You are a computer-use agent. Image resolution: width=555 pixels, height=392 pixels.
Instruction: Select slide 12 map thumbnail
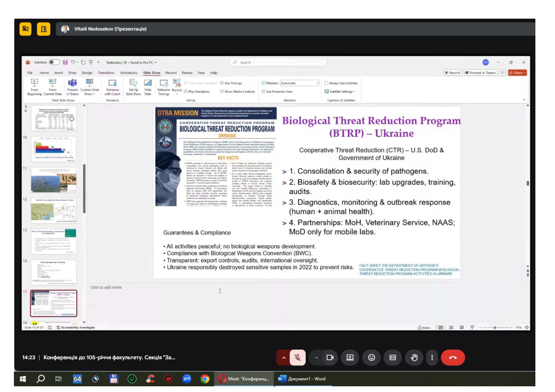pos(53,211)
